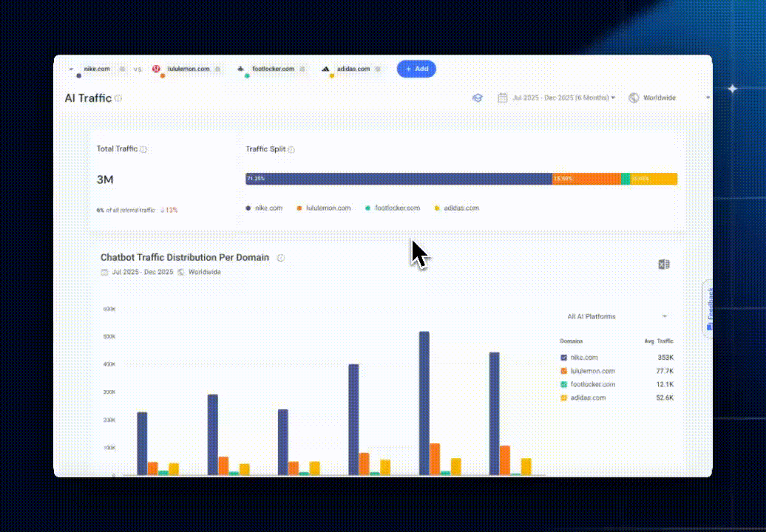Click the calendar icon beside the date range
The width and height of the screenshot is (766, 532).
pos(502,98)
